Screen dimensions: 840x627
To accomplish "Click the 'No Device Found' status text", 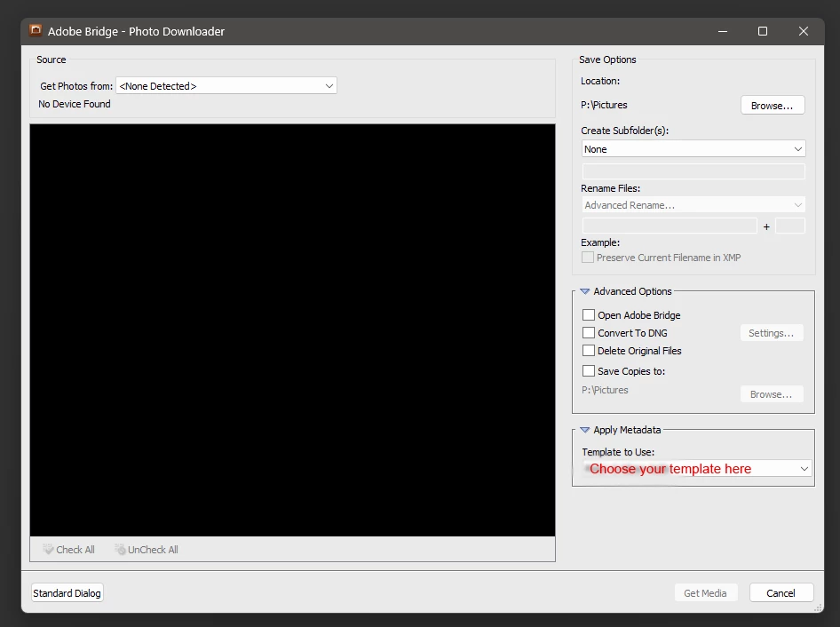I will [x=75, y=104].
